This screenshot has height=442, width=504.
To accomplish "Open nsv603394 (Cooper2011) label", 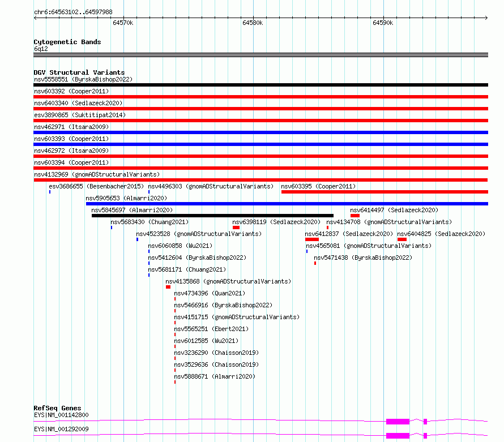I will (71, 162).
